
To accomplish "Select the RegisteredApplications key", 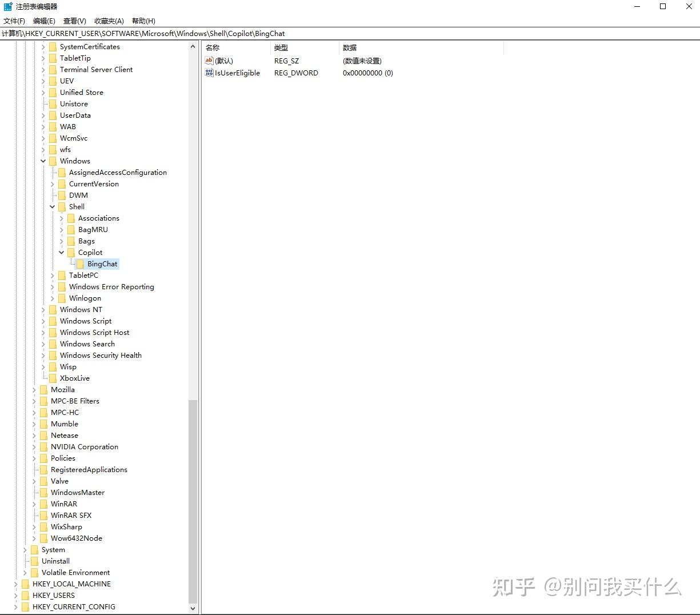I will tap(89, 470).
